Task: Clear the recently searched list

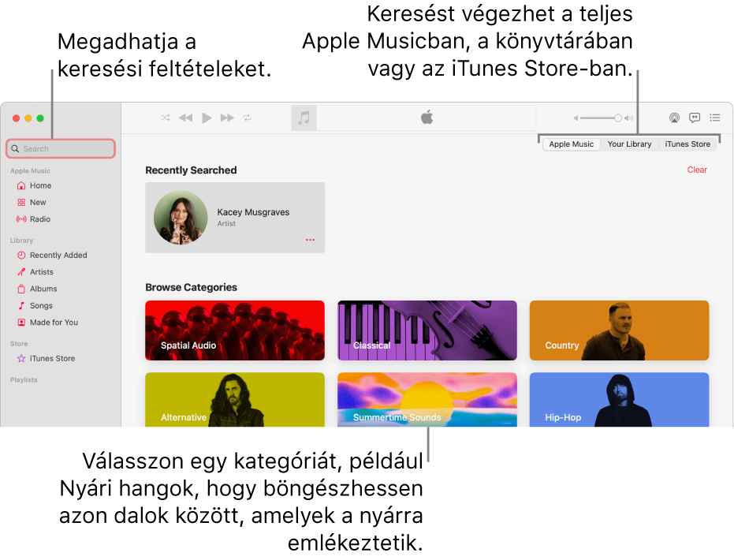Action: click(697, 170)
